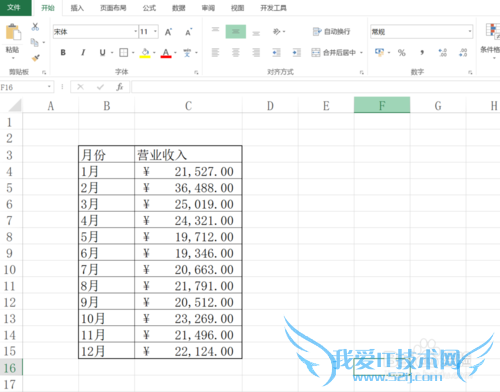Switch to the Data (数据) tab
Image resolution: width=500 pixels, height=392 pixels.
(179, 8)
